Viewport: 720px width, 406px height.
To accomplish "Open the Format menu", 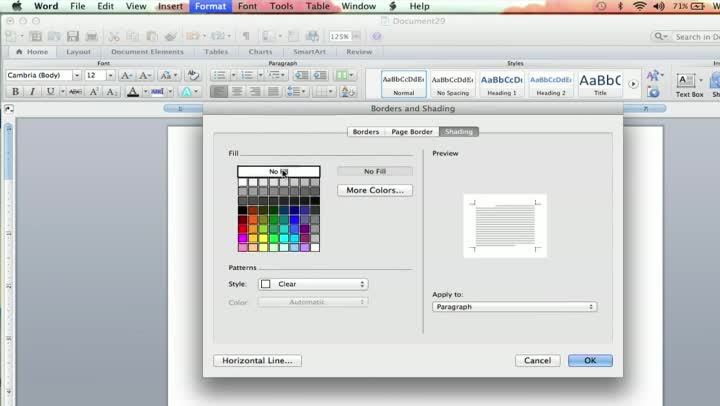I will click(x=210, y=6).
